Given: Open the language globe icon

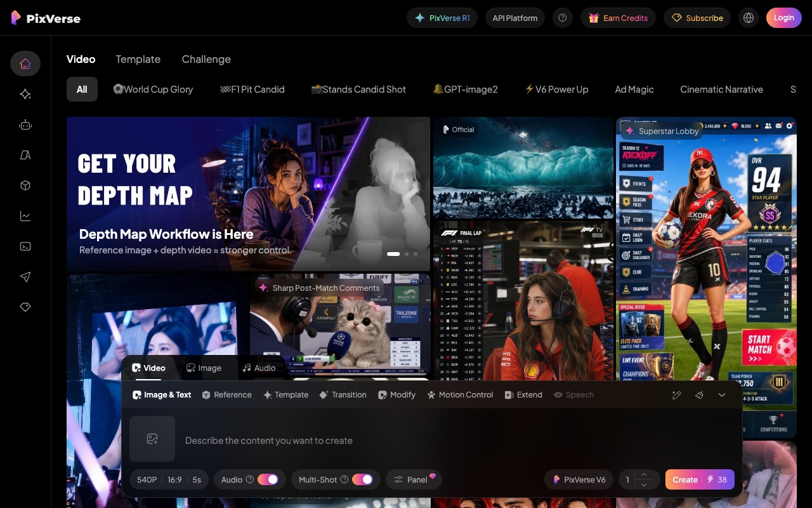Looking at the screenshot, I should tap(749, 18).
